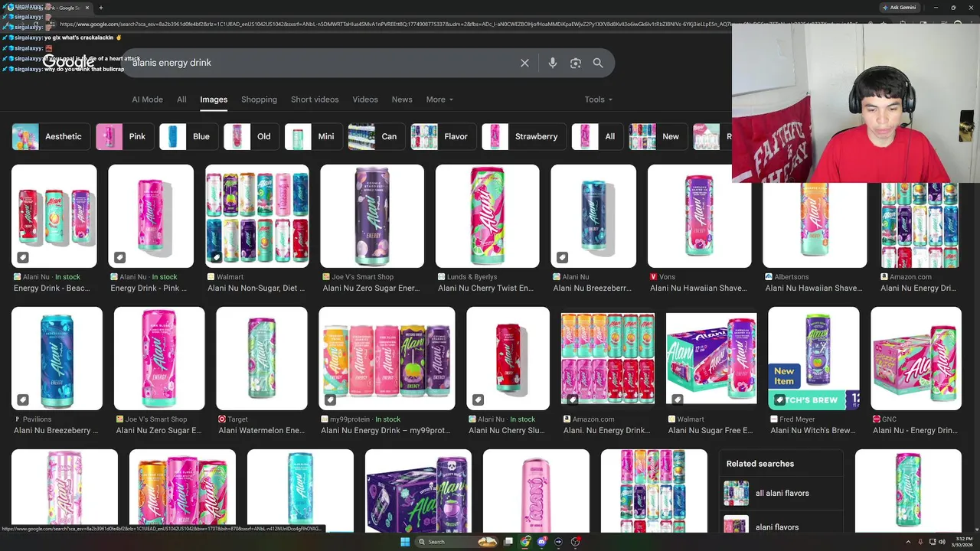Image resolution: width=980 pixels, height=551 pixels.
Task: Open Discord from the taskbar
Action: click(542, 542)
